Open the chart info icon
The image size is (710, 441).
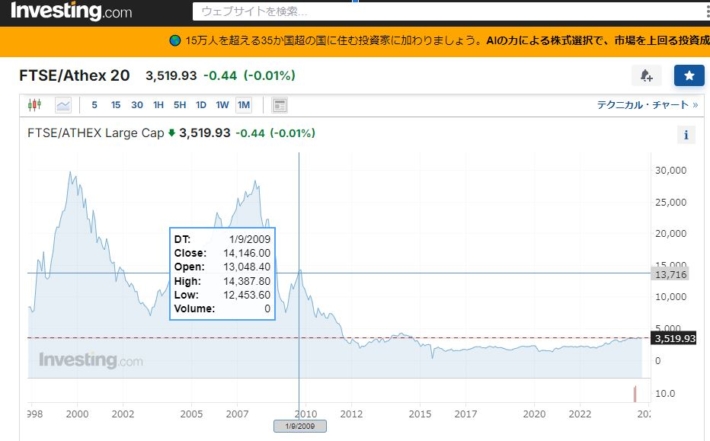[687, 135]
